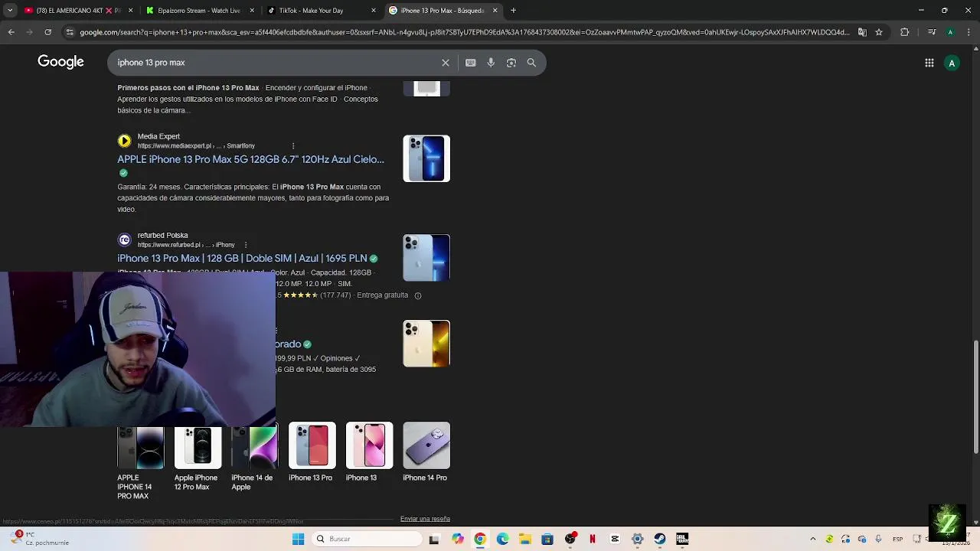Open Task View from the taskbar
Viewport: 980px width, 551px height.
pyautogui.click(x=434, y=539)
